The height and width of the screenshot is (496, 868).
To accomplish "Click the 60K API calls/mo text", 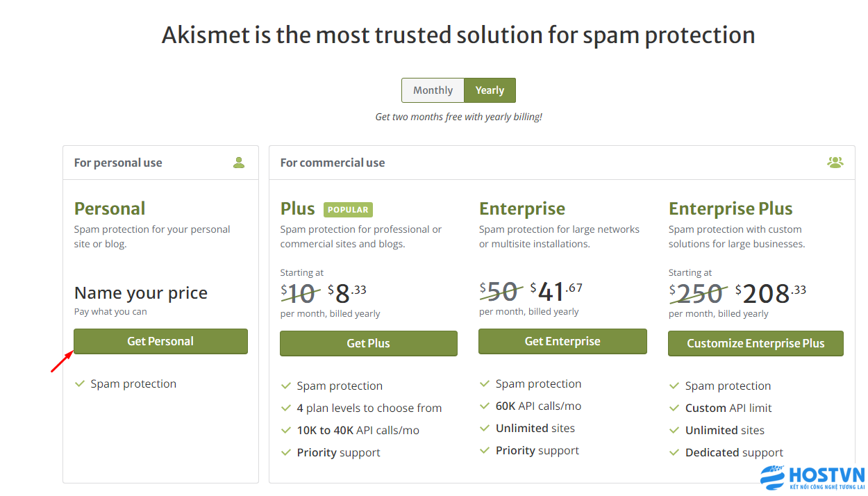I will (539, 406).
